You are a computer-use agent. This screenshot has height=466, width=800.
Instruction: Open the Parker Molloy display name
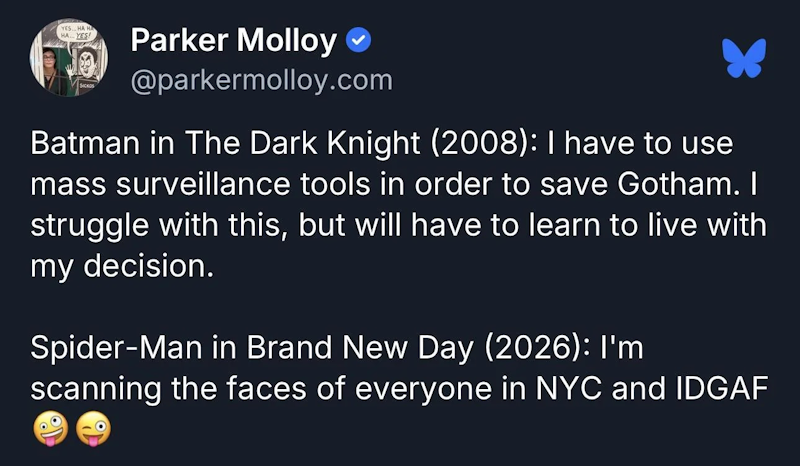234,40
